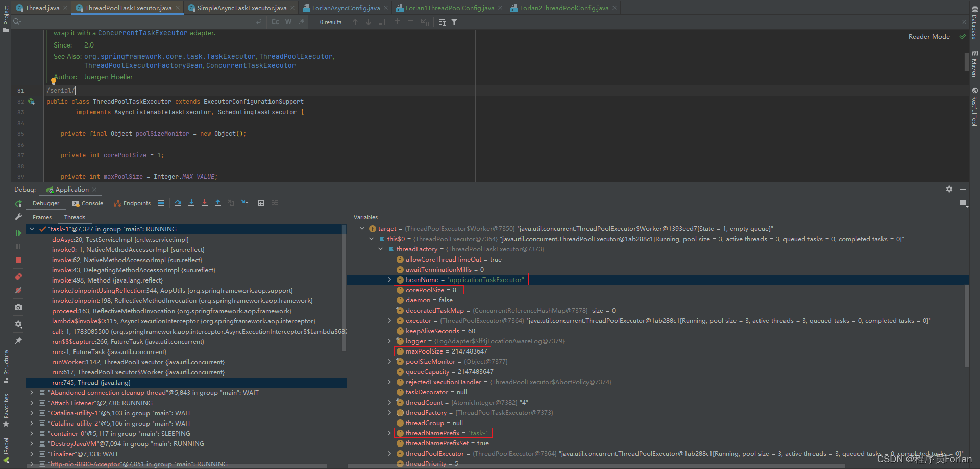Open the View Breakpoints icon
The width and height of the screenshot is (980, 469).
click(18, 276)
